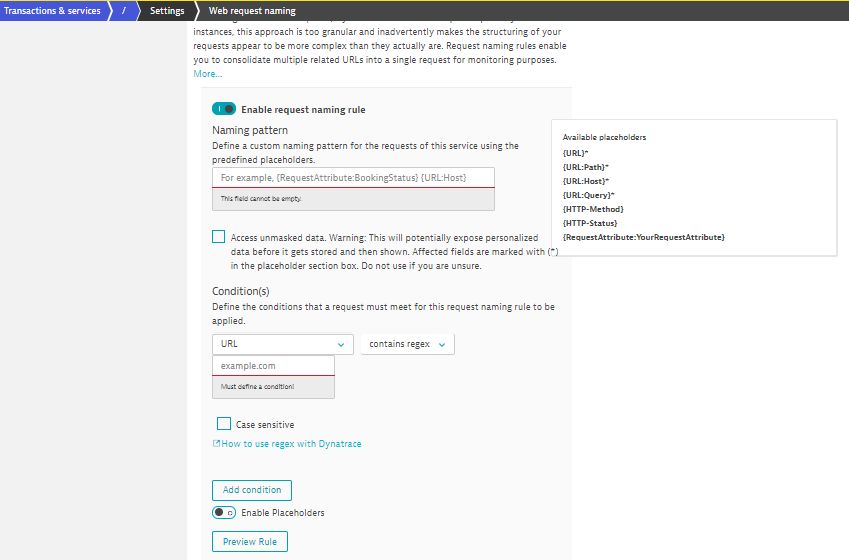
Task: Open the contains regex operator dropdown
Action: coord(407,344)
